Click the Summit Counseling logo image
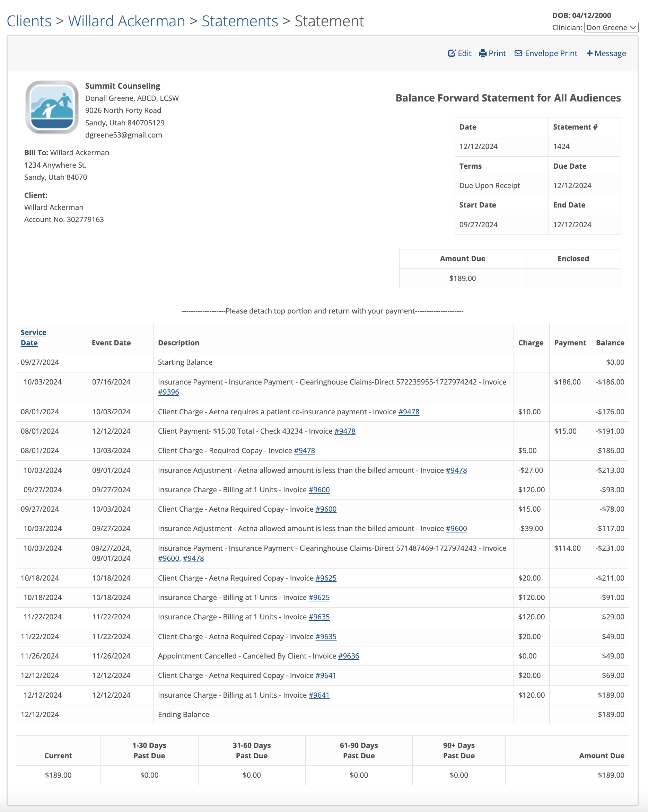648x812 pixels. point(52,107)
